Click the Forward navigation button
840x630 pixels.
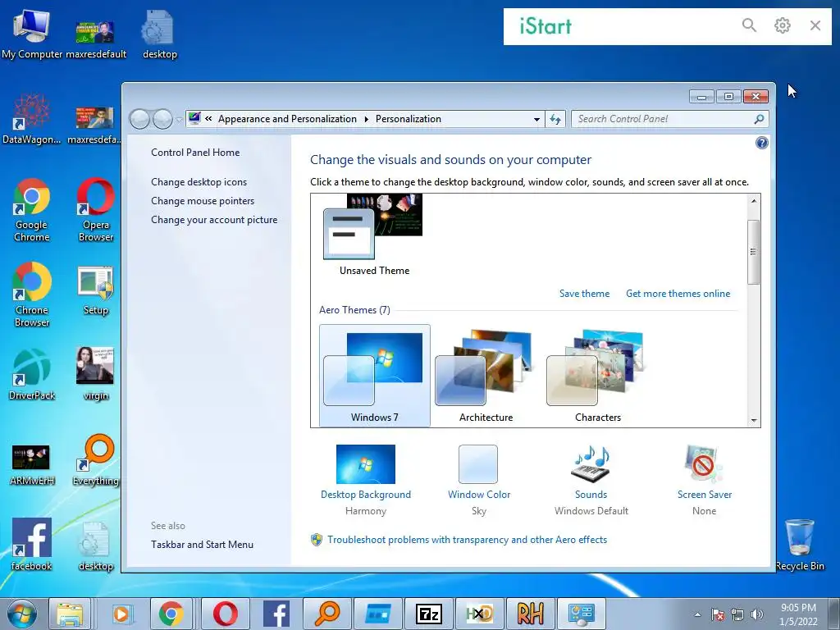[162, 119]
